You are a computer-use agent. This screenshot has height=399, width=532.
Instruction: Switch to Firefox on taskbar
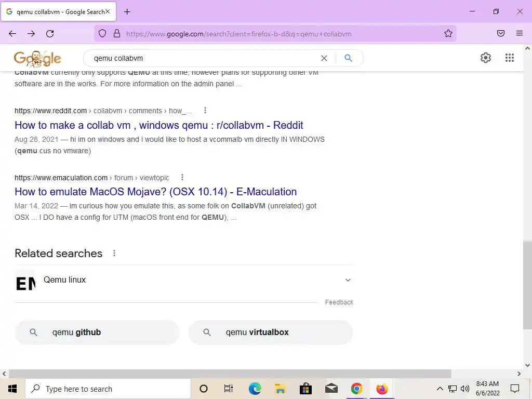tap(382, 389)
